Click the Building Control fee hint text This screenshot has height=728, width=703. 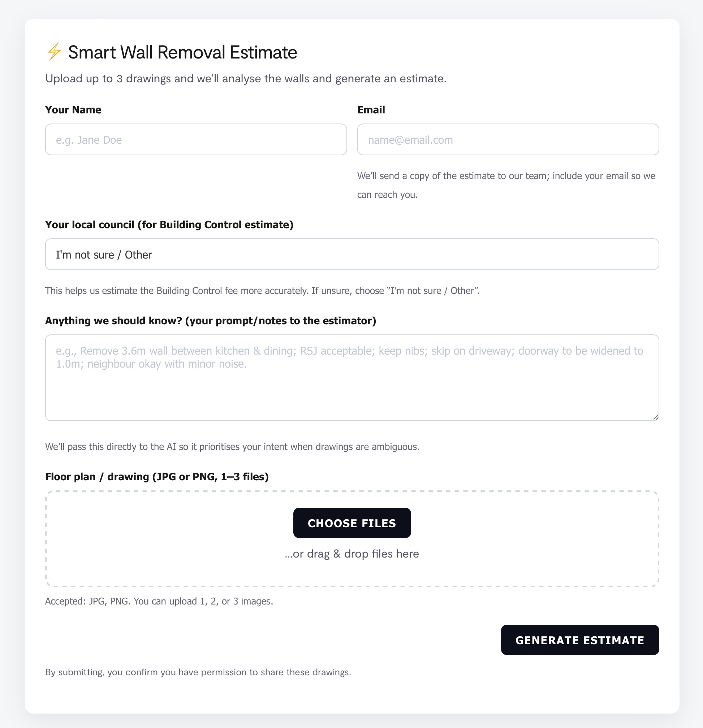[262, 290]
